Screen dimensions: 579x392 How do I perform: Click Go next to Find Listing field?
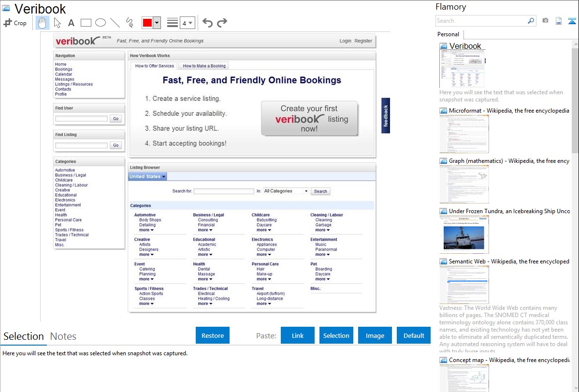pyautogui.click(x=116, y=145)
